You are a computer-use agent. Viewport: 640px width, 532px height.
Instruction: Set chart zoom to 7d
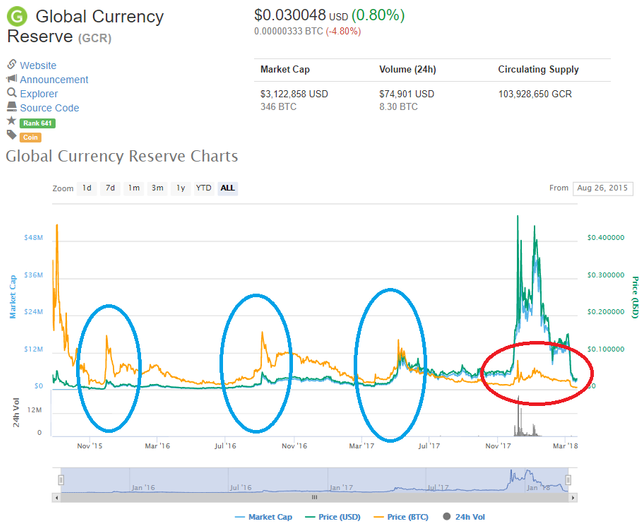[x=110, y=188]
